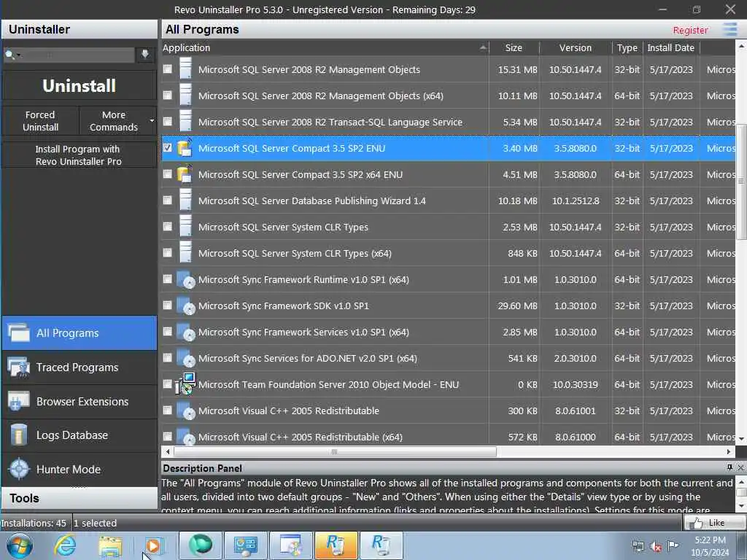
Task: Open the Windows Start menu orb
Action: pyautogui.click(x=20, y=545)
